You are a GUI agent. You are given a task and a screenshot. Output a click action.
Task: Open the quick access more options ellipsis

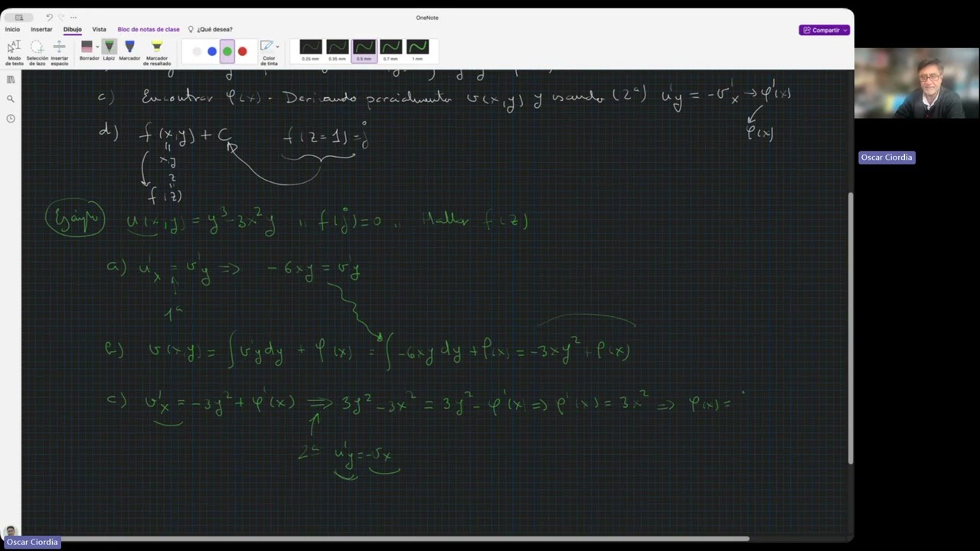click(x=73, y=17)
